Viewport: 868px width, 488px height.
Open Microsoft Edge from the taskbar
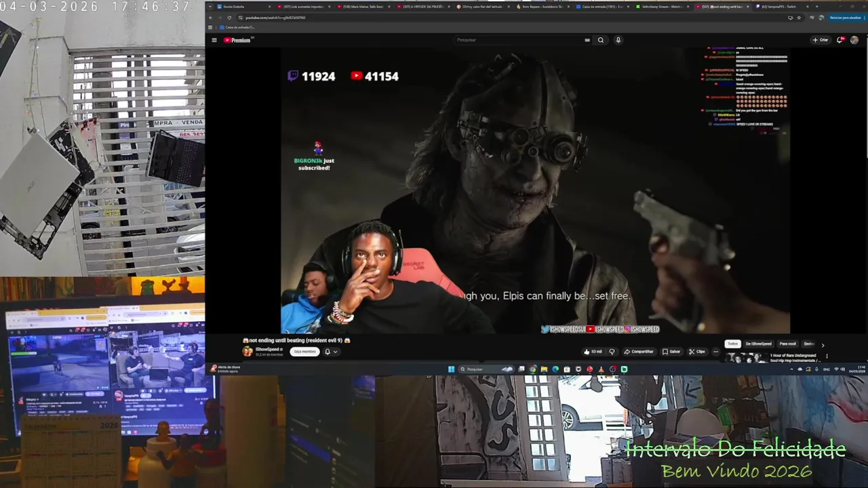pyautogui.click(x=555, y=369)
